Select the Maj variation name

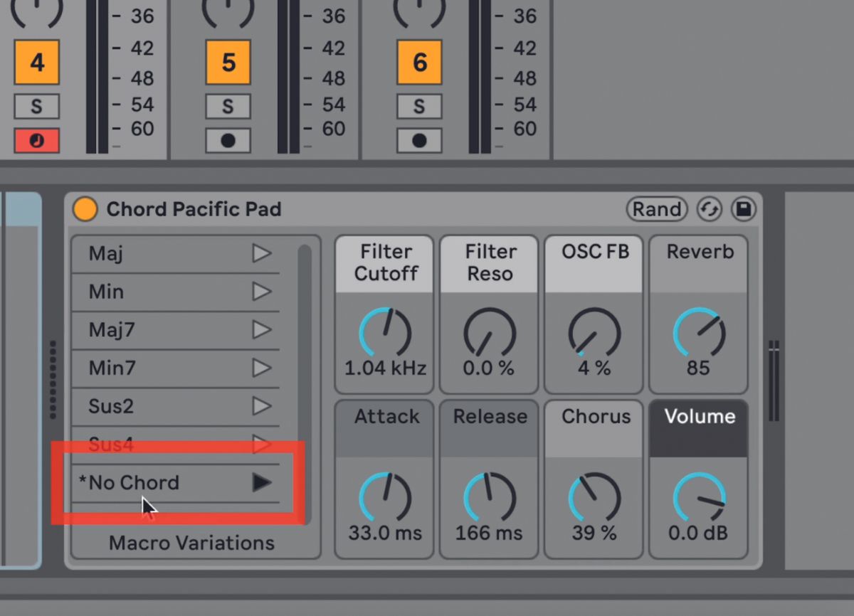pyautogui.click(x=106, y=253)
